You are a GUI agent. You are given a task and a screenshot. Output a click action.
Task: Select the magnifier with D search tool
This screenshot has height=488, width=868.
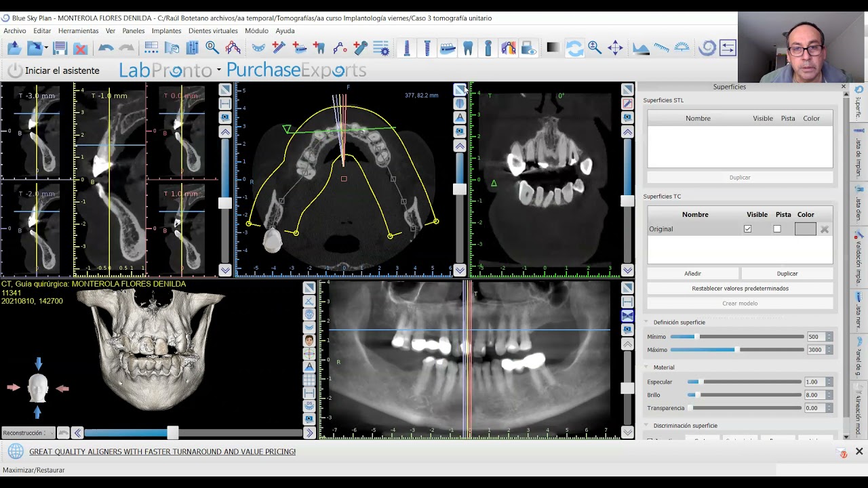pyautogui.click(x=212, y=48)
